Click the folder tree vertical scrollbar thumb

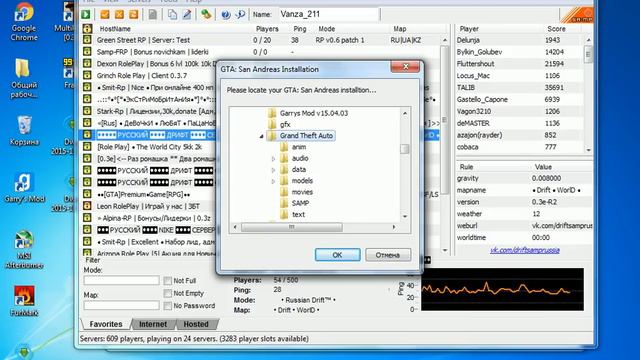404,149
